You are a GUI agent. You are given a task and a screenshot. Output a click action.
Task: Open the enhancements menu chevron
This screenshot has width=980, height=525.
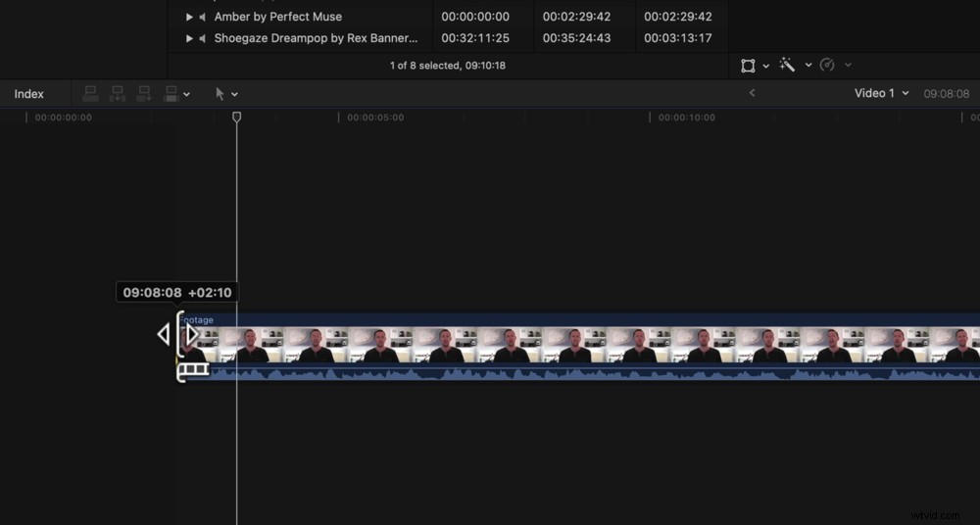pyautogui.click(x=808, y=65)
